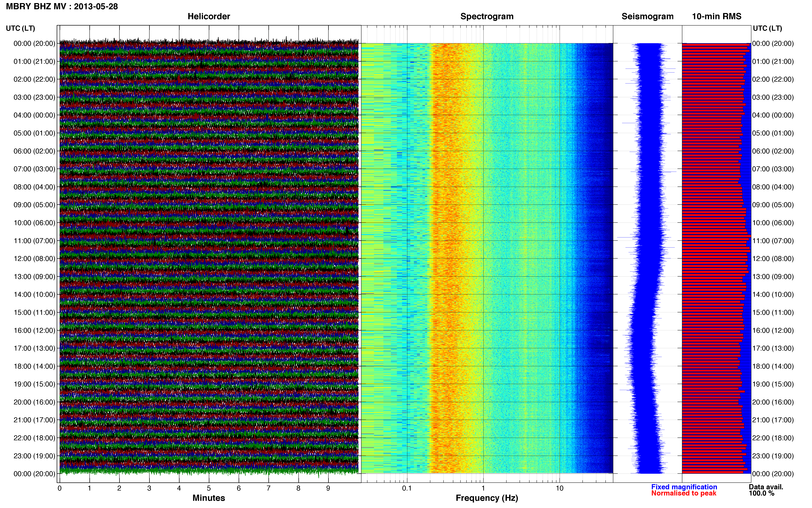812x508 pixels.
Task: Click "17:00 (13:00)" label beside the RMS panel
Action: (x=773, y=348)
